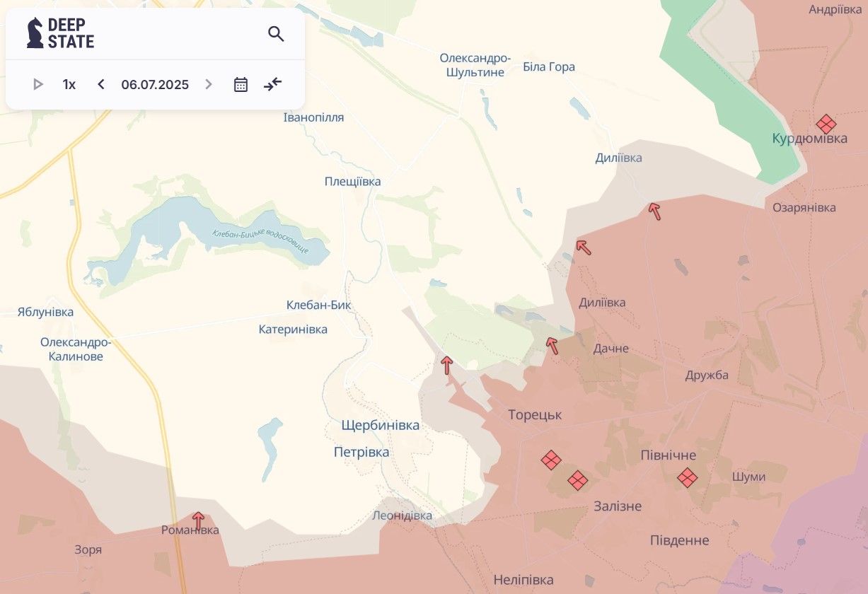Screen dimensions: 868x594
Task: Click the DeepState knight logo
Action: point(35,33)
